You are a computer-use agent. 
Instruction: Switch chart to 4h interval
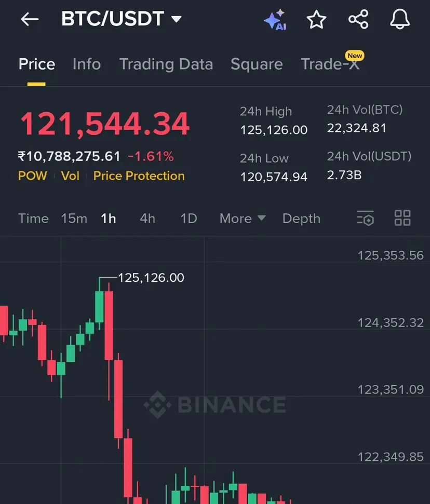pos(147,219)
